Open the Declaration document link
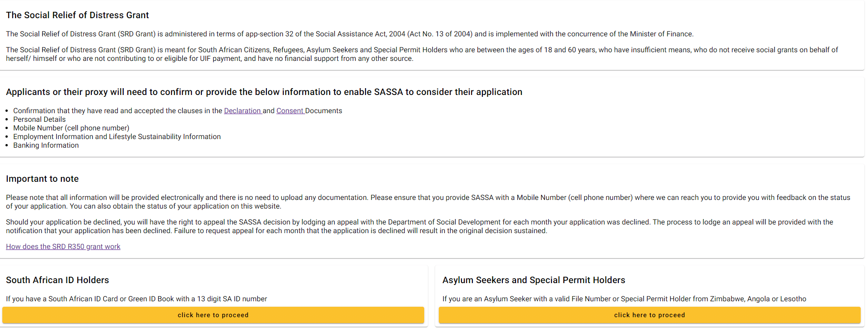Viewport: 868px width, 329px height. click(242, 111)
